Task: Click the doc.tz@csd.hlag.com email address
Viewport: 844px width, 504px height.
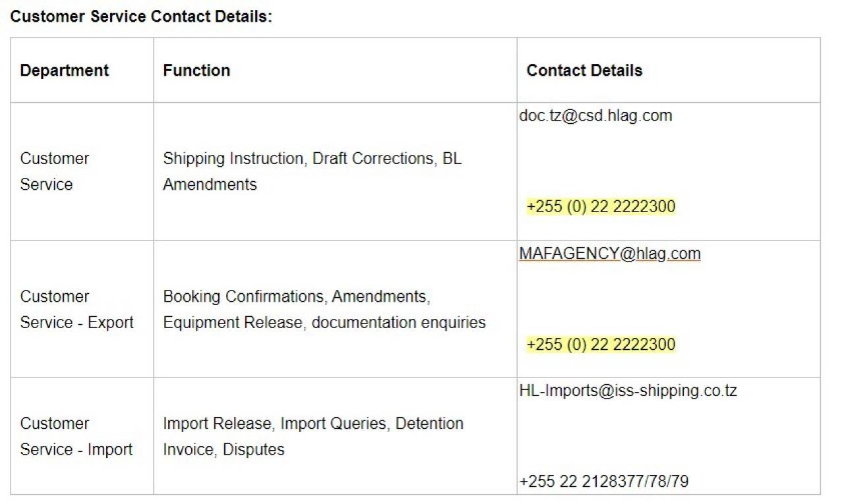Action: tap(595, 116)
